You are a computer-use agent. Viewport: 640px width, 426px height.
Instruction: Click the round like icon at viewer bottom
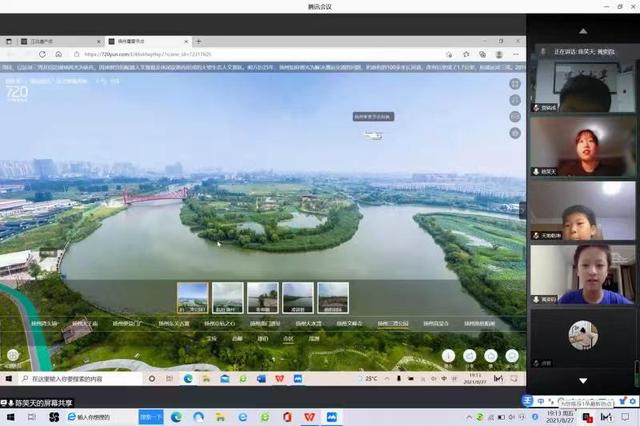point(491,356)
